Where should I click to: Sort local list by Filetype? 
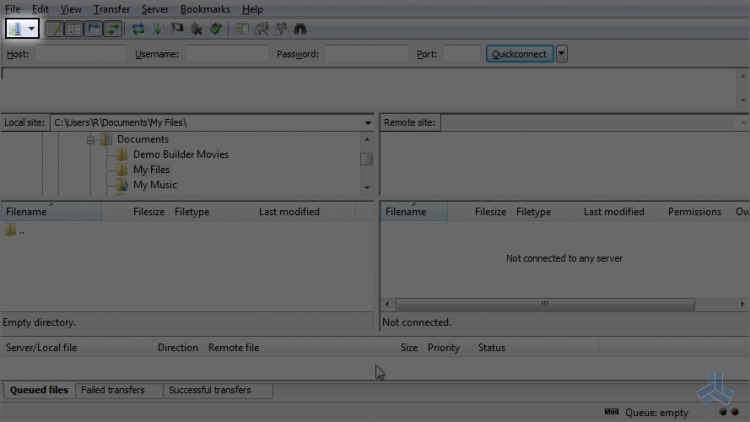tap(211, 211)
